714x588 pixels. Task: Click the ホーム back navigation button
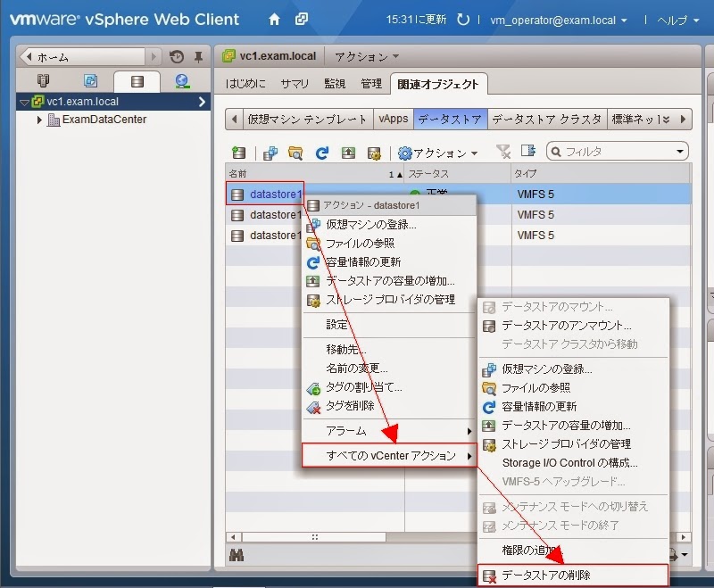82,57
